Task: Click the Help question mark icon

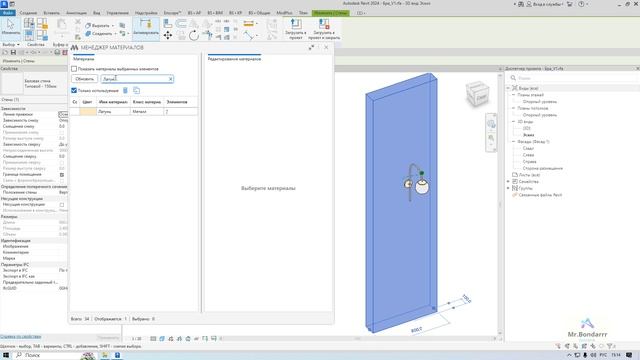Action: coord(581,4)
